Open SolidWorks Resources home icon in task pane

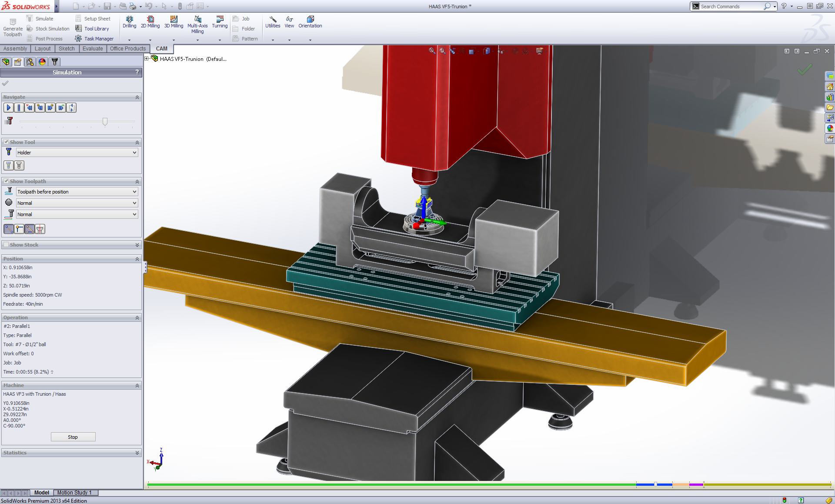click(830, 87)
